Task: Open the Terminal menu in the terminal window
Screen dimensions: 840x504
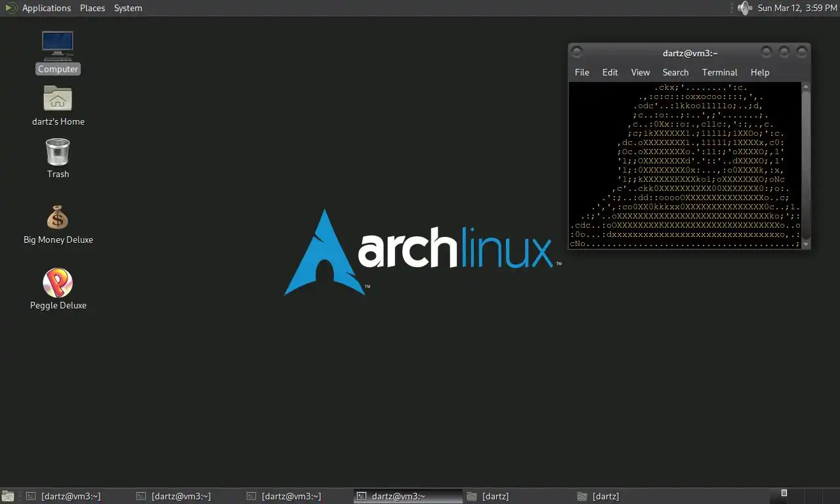Action: 719,72
